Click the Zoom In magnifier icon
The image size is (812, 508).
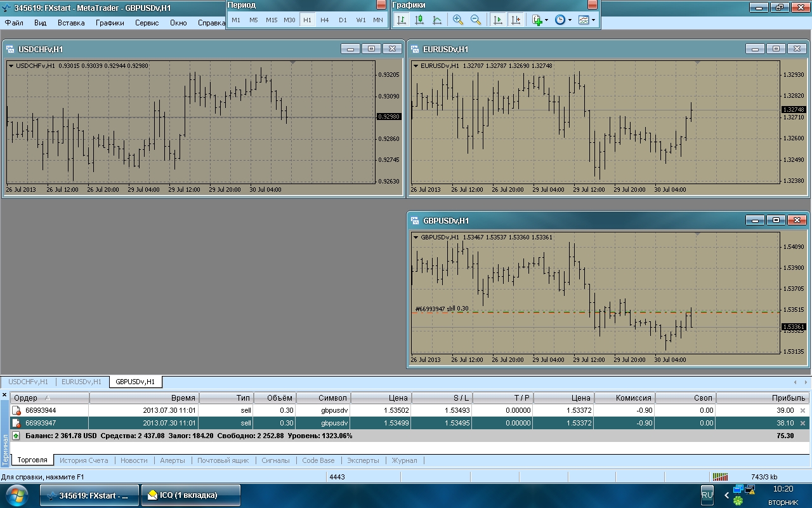click(458, 20)
